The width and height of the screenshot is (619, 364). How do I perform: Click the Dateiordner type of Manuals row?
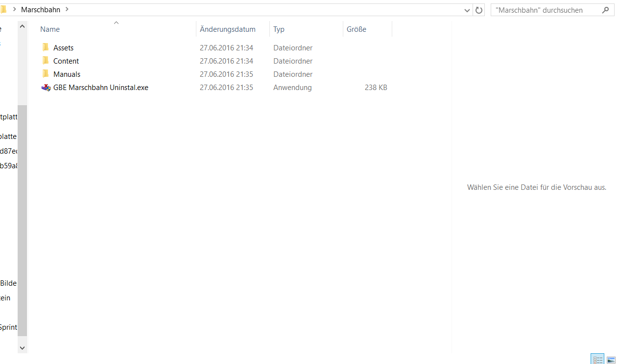[293, 74]
